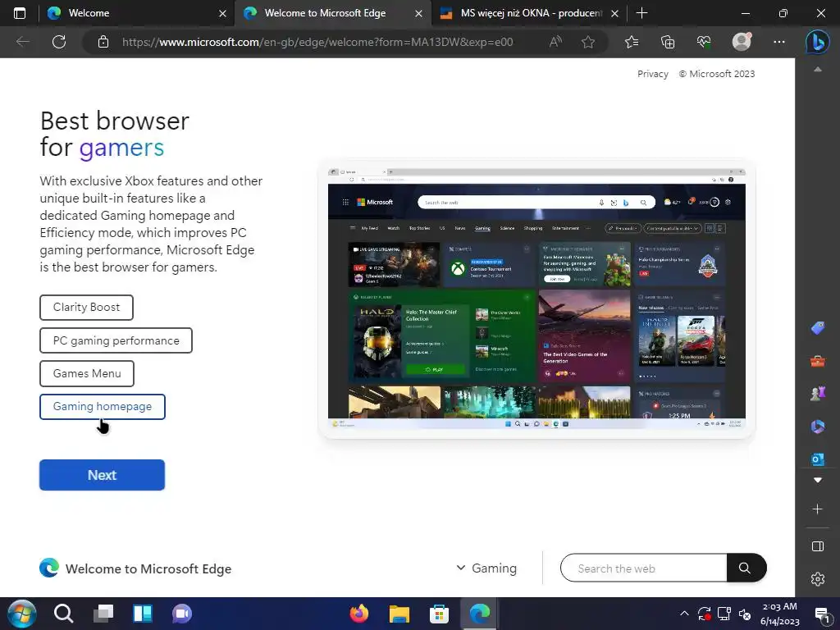Select the Gaming homepage feature button

click(x=103, y=407)
